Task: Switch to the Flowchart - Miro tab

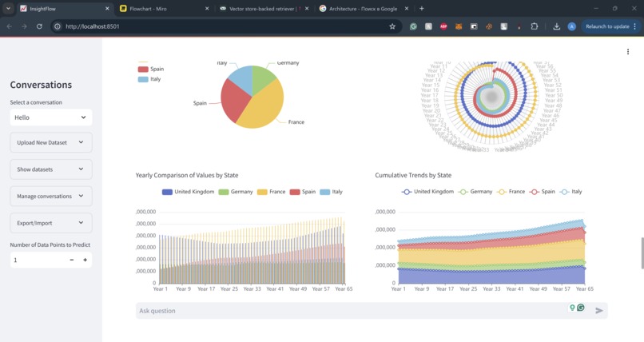Action: [164, 8]
